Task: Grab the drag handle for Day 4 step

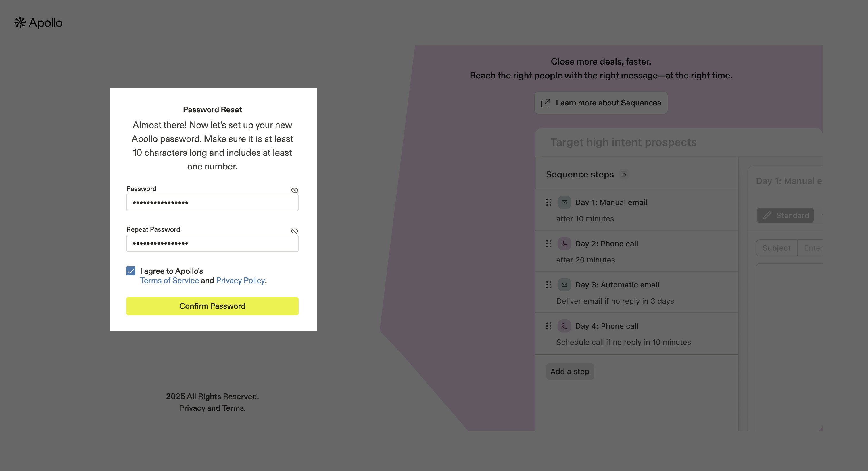Action: click(549, 326)
